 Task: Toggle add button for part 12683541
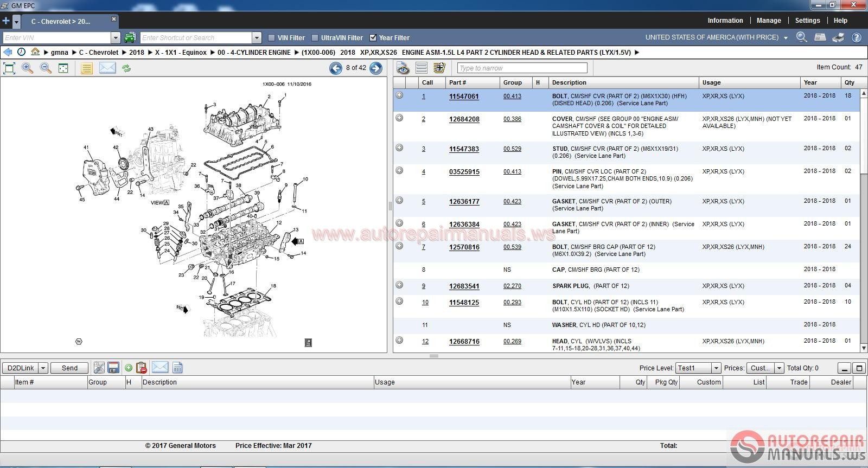click(x=399, y=285)
